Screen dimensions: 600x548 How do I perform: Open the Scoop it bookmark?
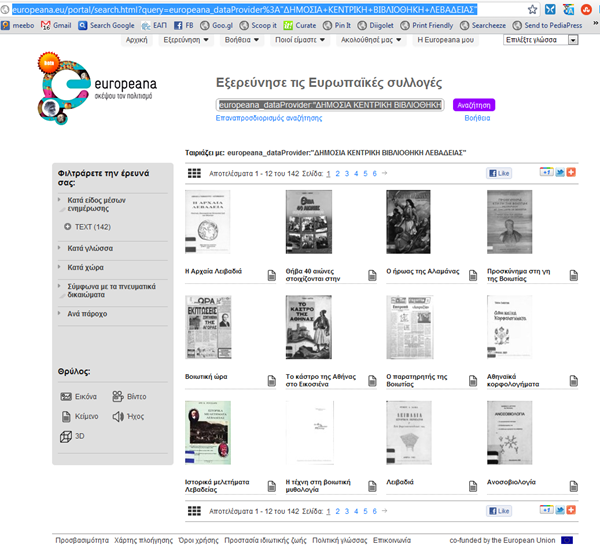258,25
